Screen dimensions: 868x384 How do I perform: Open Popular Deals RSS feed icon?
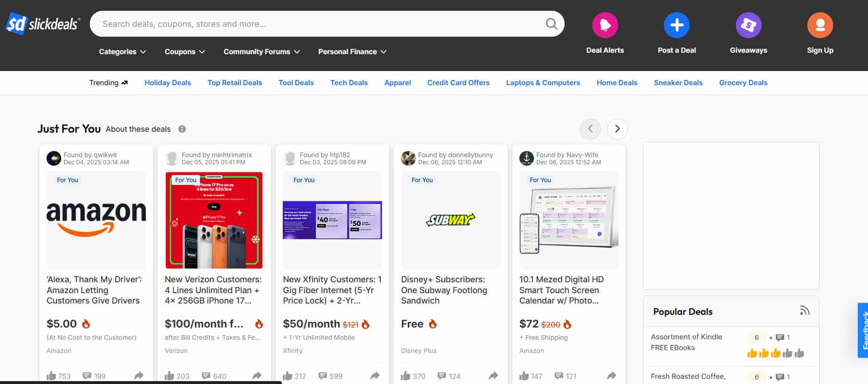click(x=804, y=311)
